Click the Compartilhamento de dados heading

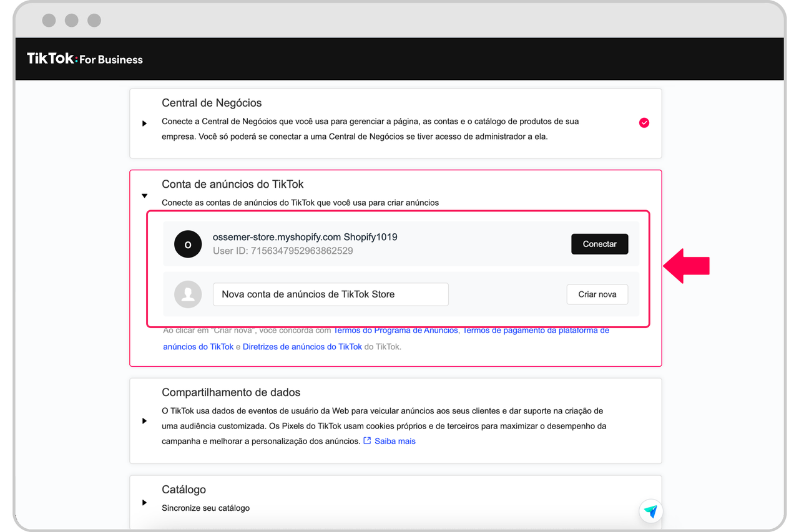pos(231,392)
